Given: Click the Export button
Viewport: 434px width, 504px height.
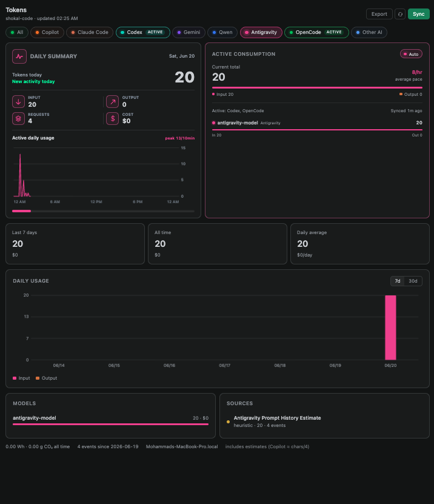Looking at the screenshot, I should pos(379,14).
